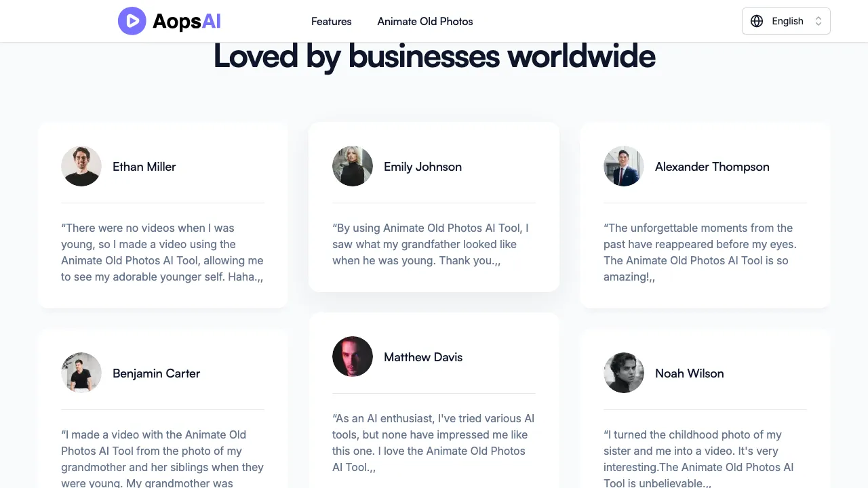Image resolution: width=868 pixels, height=488 pixels.
Task: Click Ethan Miller's profile avatar
Action: point(81,166)
